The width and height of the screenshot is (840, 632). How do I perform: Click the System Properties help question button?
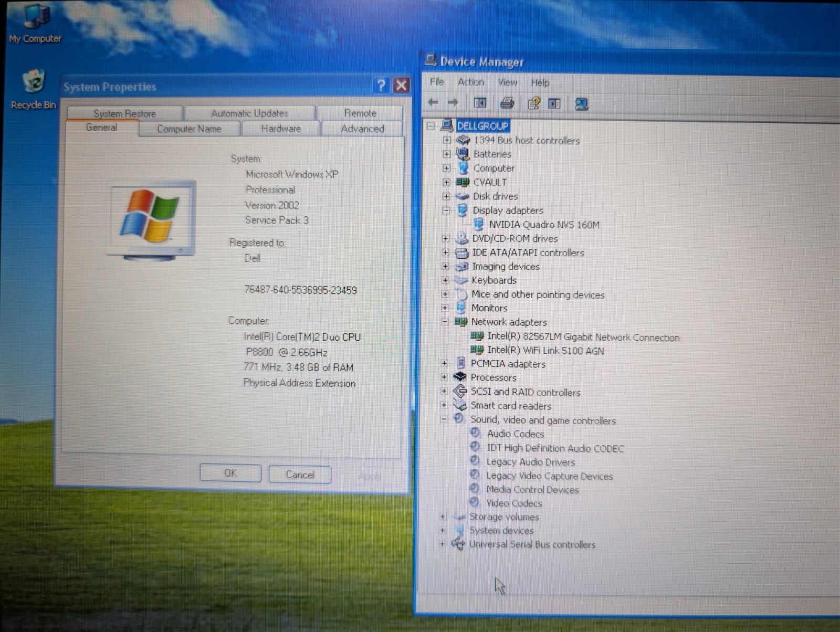[382, 86]
